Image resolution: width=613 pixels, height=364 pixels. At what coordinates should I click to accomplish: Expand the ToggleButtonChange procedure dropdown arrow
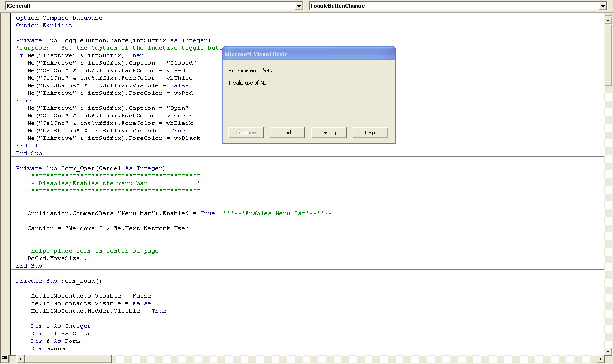click(603, 6)
